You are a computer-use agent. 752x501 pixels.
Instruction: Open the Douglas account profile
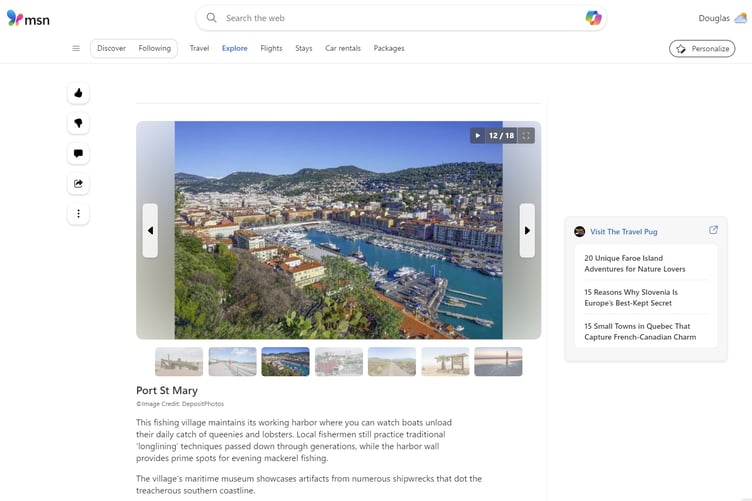(714, 18)
